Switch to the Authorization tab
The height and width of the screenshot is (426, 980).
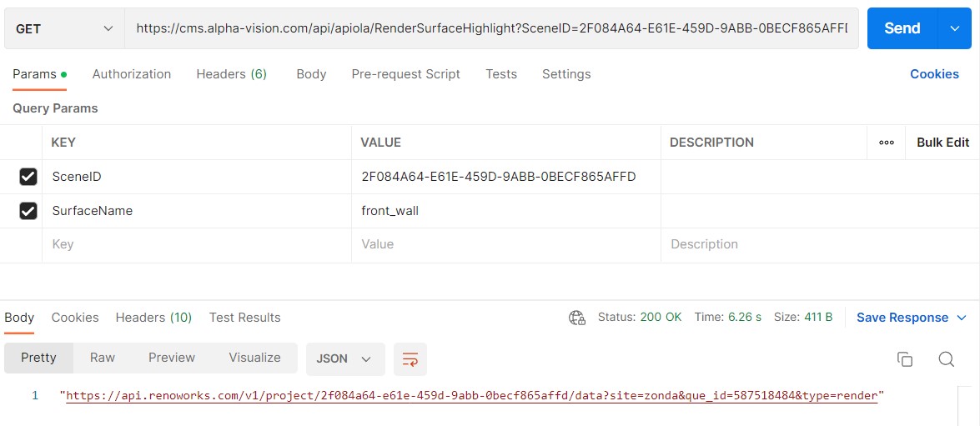click(x=132, y=74)
